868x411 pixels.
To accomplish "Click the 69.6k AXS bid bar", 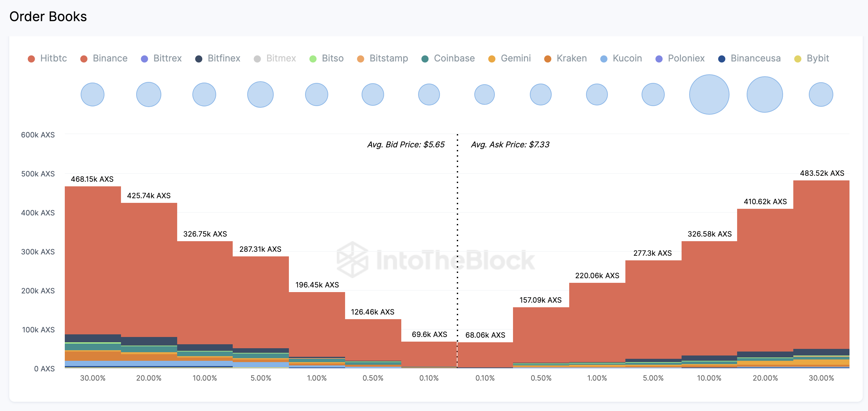I will coord(429,354).
